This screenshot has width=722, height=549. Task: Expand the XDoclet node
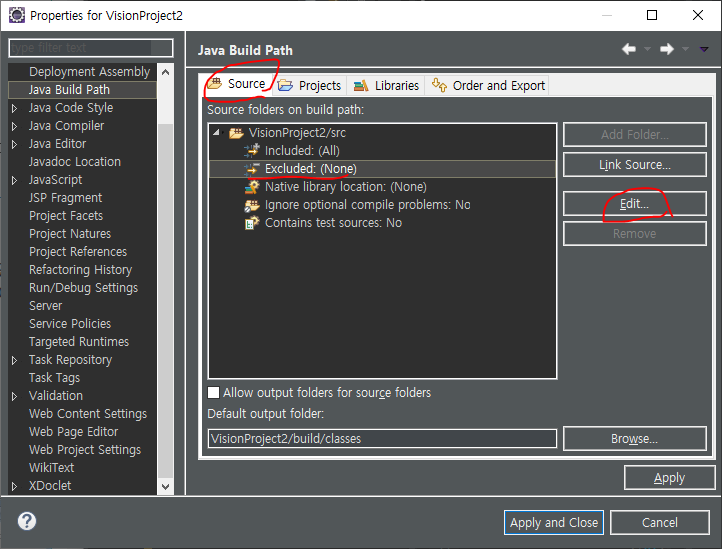(x=14, y=486)
